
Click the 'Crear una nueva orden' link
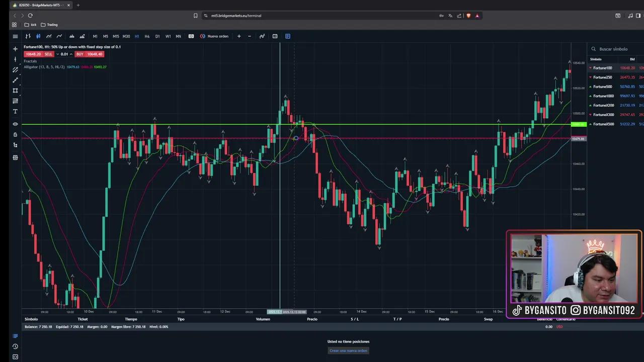coord(348,350)
